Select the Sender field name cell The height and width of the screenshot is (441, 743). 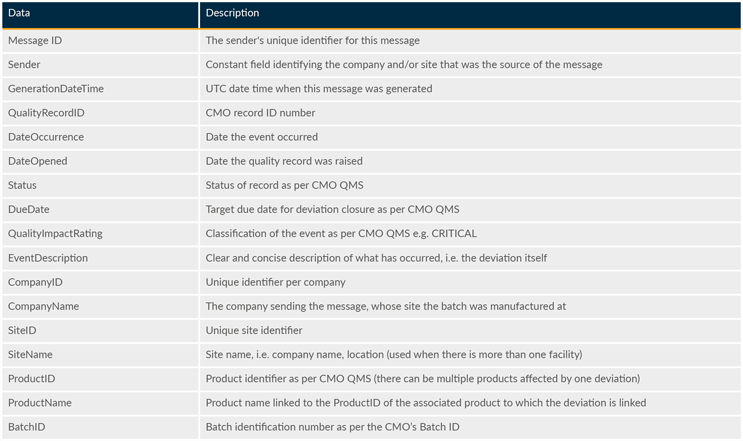(24, 65)
